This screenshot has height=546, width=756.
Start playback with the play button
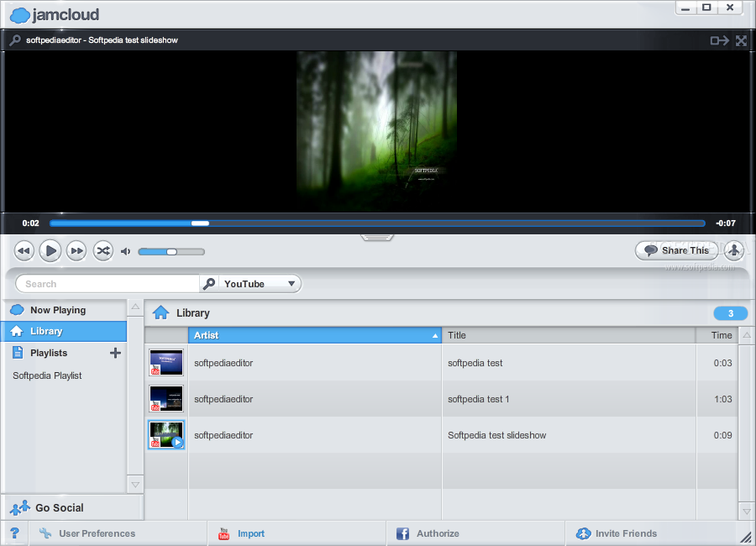pos(50,251)
